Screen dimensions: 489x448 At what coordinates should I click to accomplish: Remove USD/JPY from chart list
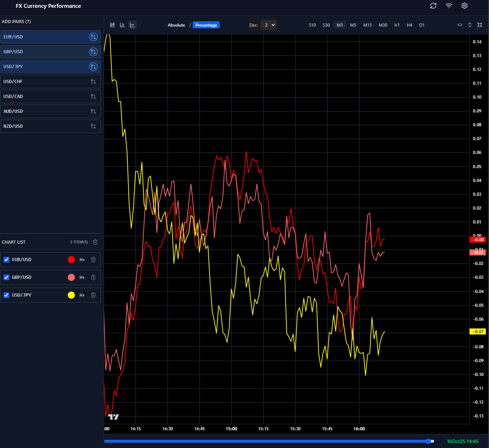pos(93,295)
